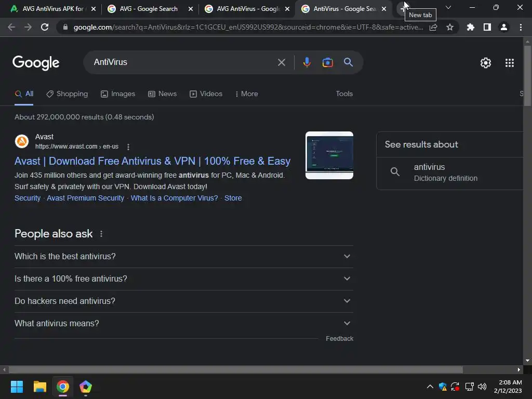532x399 pixels.
Task: Clear the search box text
Action: [x=281, y=62]
